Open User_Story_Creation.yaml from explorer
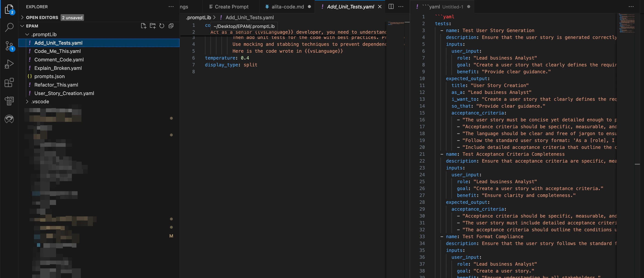This screenshot has width=644, height=278. click(64, 93)
